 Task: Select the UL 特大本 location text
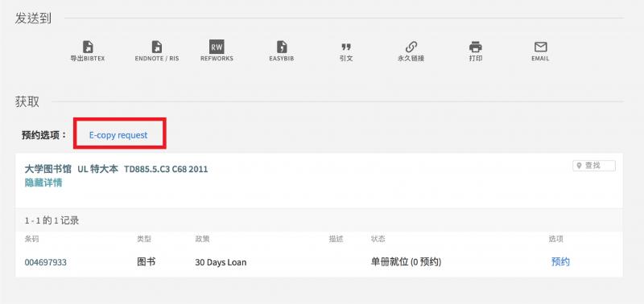coord(97,169)
